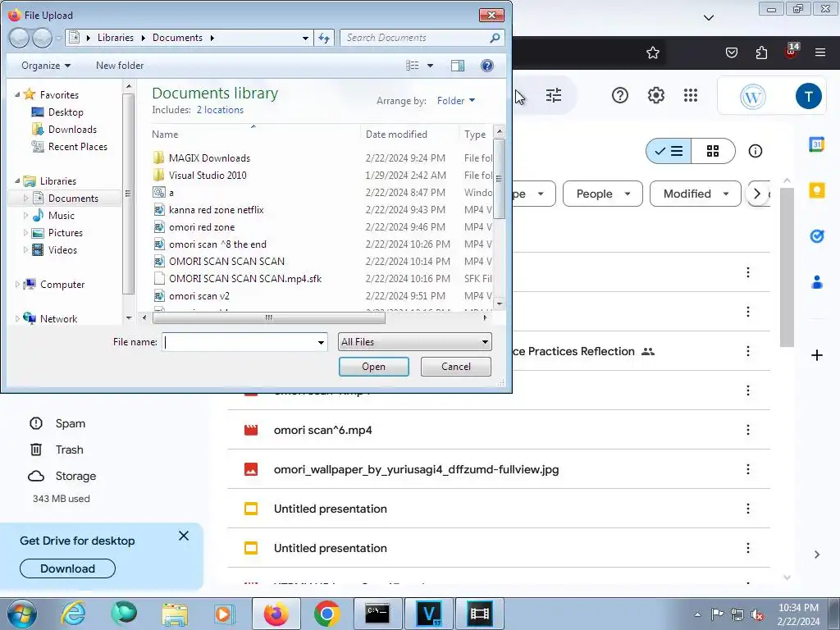This screenshot has height=630, width=840.
Task: Sort by the Type column header
Action: (475, 135)
